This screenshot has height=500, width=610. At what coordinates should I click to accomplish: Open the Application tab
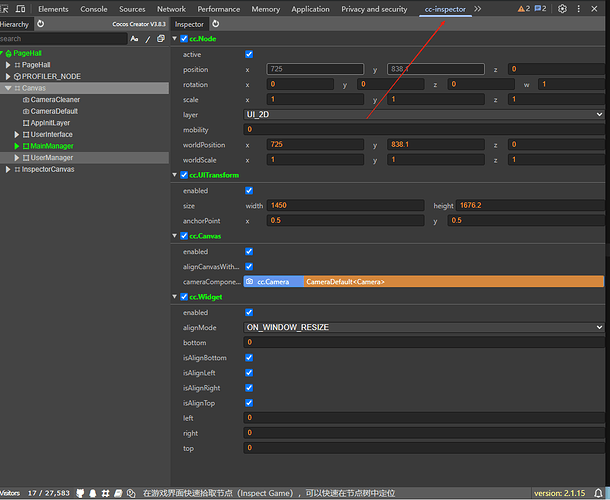click(x=310, y=9)
